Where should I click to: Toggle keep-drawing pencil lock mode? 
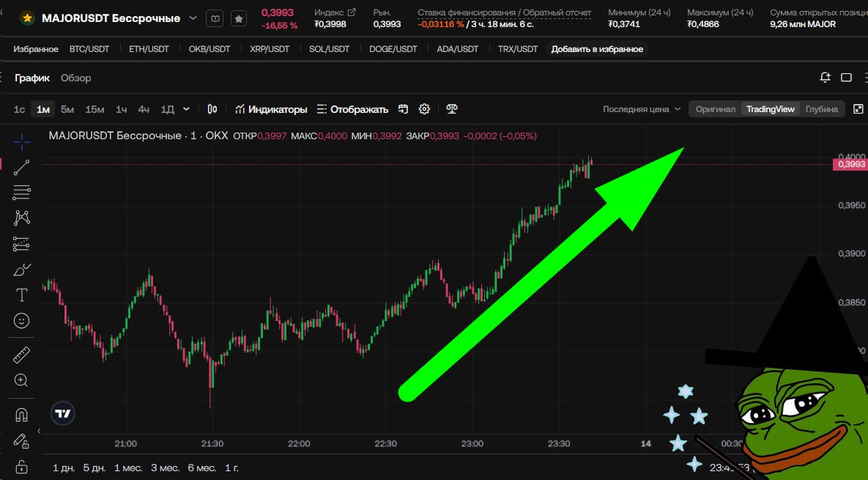tap(21, 441)
